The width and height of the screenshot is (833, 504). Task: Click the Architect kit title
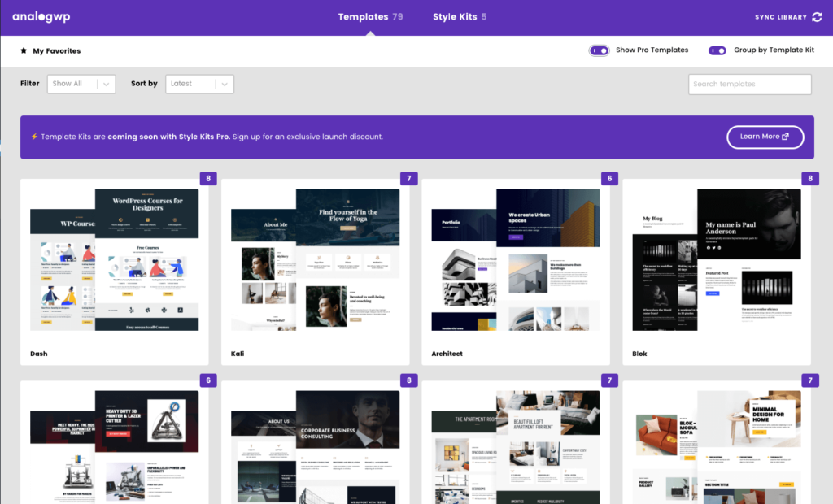point(447,354)
